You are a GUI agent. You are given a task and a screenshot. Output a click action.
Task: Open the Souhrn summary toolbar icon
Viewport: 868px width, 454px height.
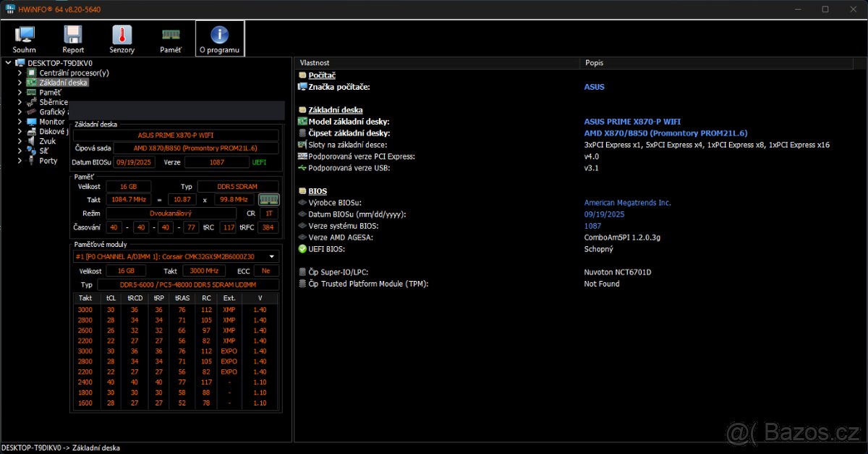click(25, 38)
